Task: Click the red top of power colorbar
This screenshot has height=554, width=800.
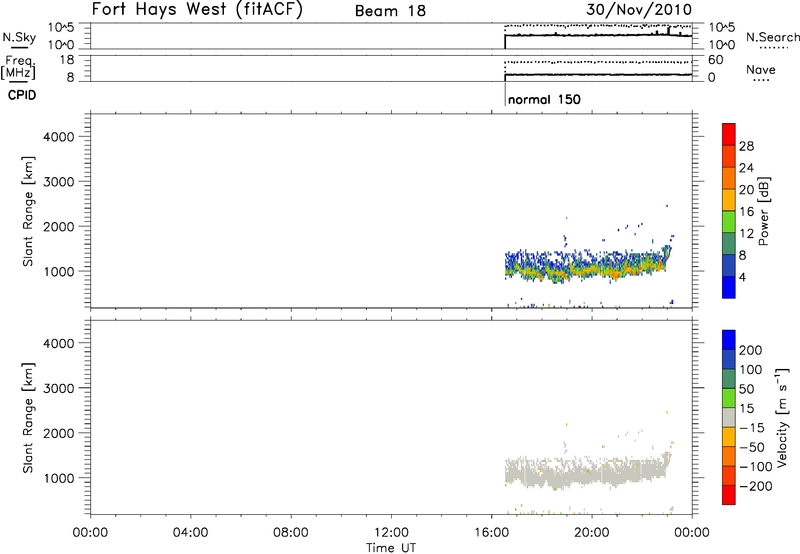Action: point(729,134)
